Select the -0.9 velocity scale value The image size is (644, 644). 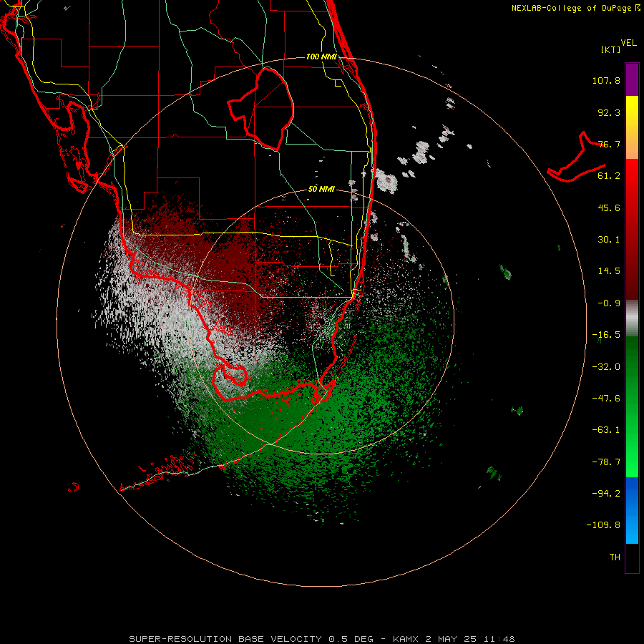(x=609, y=303)
